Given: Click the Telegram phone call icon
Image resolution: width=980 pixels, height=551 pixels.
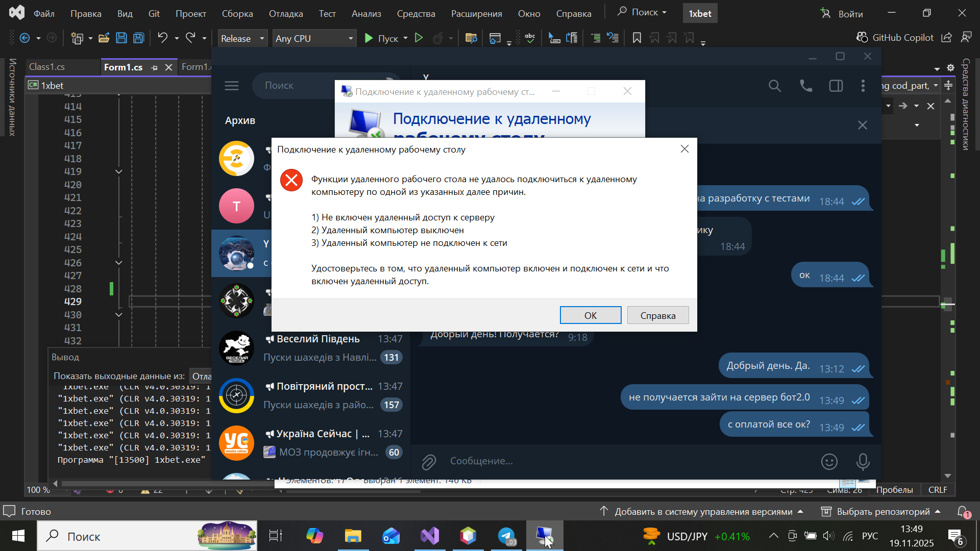Looking at the screenshot, I should pyautogui.click(x=805, y=86).
